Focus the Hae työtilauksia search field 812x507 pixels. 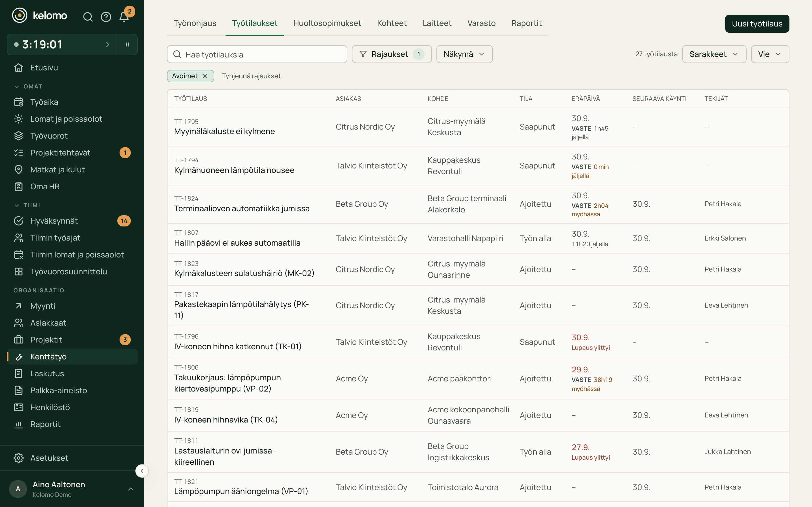[257, 54]
